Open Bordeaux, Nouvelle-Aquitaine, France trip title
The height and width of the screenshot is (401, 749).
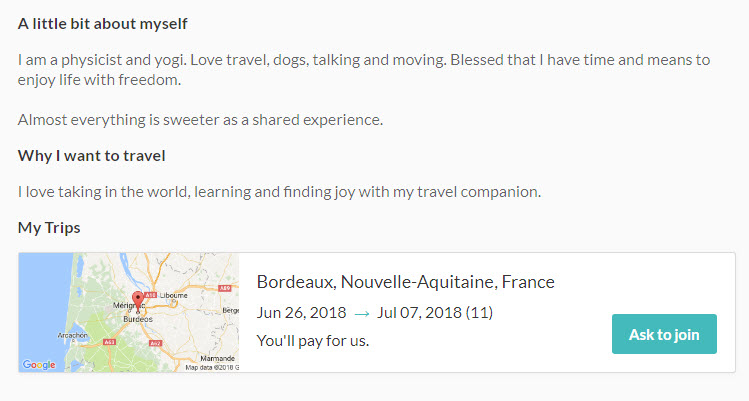(x=406, y=282)
